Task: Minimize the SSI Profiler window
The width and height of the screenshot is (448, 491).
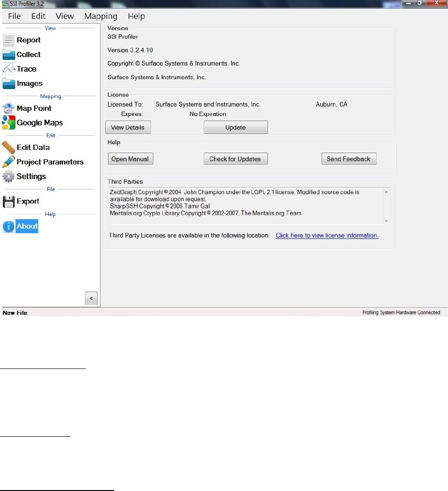Action: coord(408,3)
